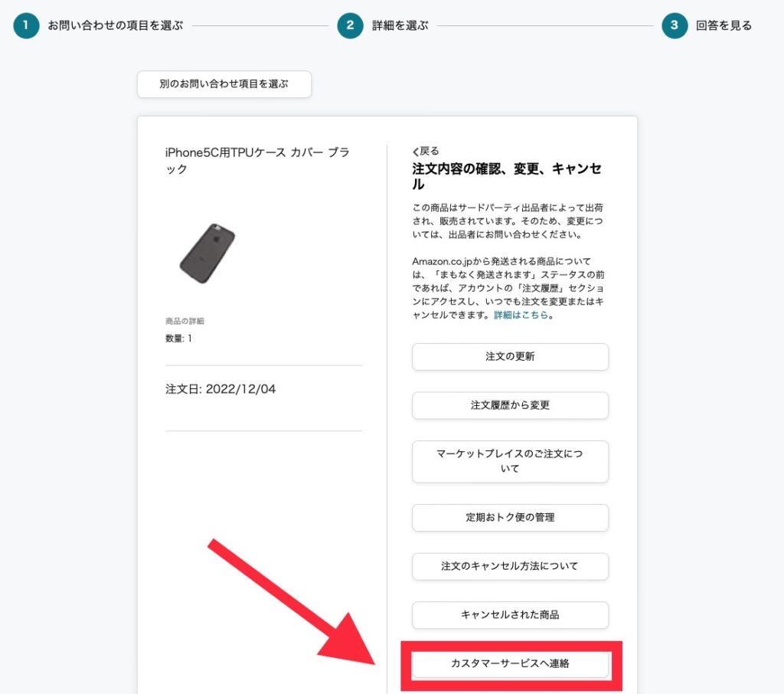Screen dimensions: 784x694
Task: Click 詳細を選ぶ step label
Action: coord(400,25)
